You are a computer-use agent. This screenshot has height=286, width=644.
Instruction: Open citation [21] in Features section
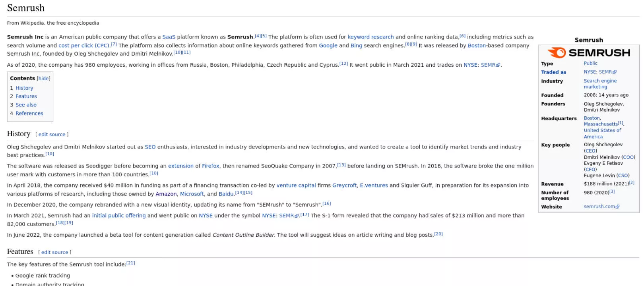(130, 263)
